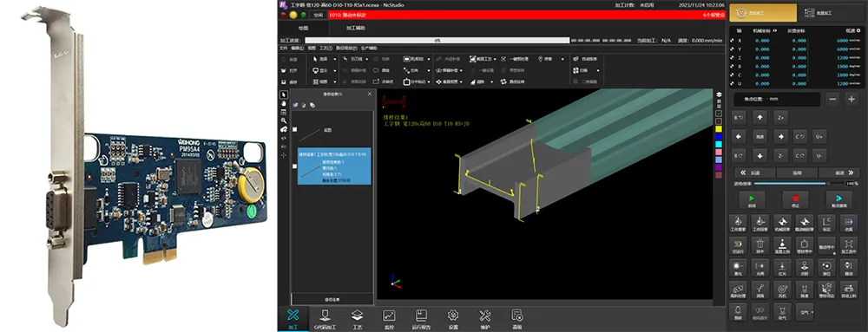Expand the 显示 display dropdown
The width and height of the screenshot is (868, 332).
[x=335, y=70]
